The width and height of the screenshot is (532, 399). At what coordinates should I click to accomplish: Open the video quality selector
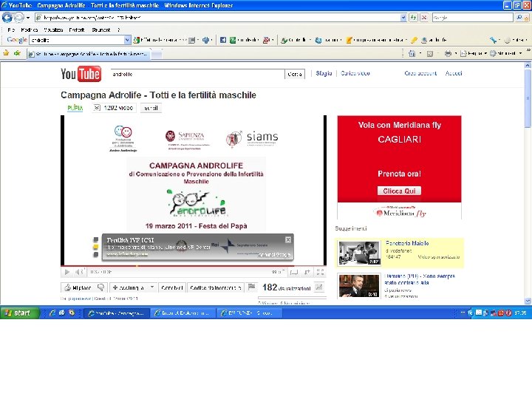point(278,272)
